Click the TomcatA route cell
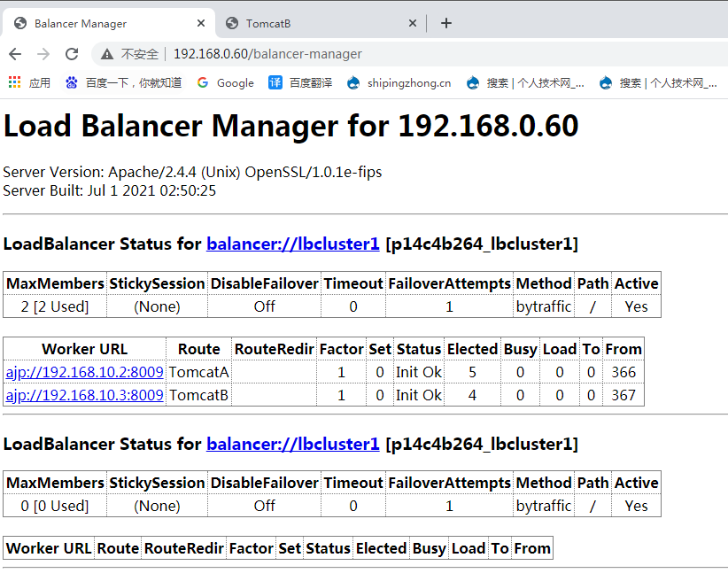This screenshot has width=728, height=581. (x=198, y=372)
